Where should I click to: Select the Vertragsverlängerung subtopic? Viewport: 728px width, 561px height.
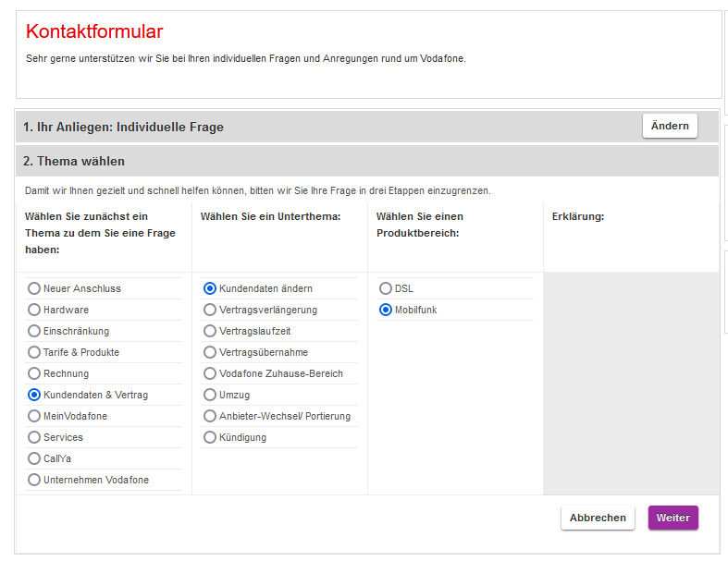point(210,310)
